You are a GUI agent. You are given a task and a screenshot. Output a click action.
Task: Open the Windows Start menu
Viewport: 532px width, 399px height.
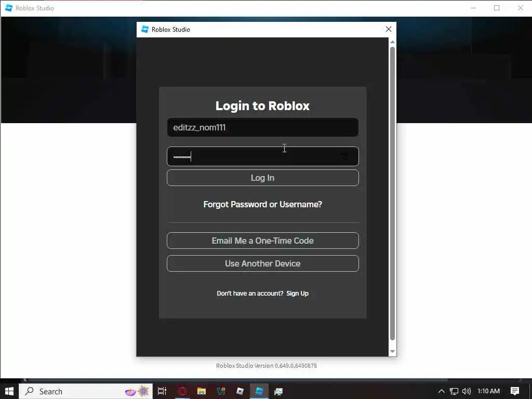[9, 391]
